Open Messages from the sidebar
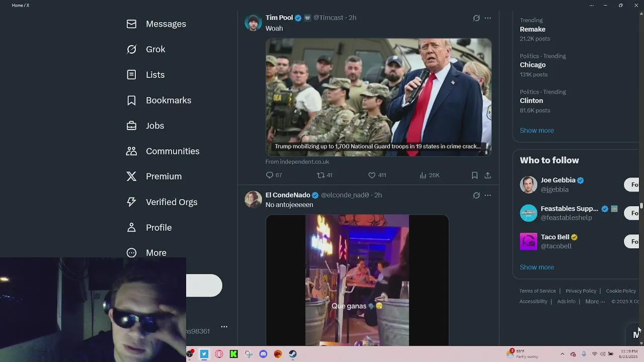644x362 pixels. pos(156,24)
